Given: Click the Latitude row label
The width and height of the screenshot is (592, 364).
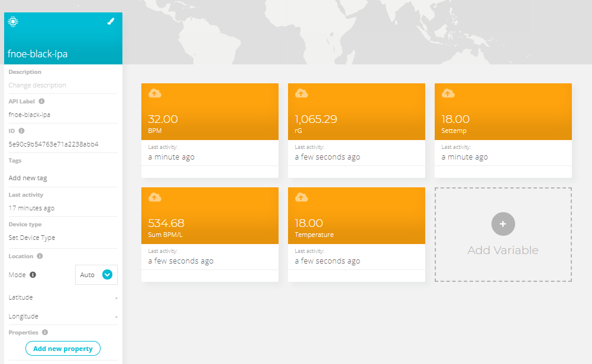Looking at the screenshot, I should click(x=21, y=297).
